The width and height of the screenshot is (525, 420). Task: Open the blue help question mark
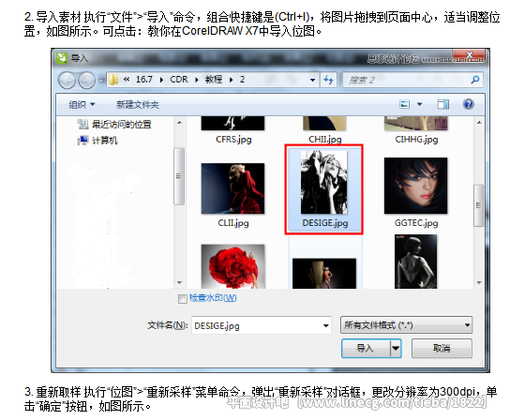coord(469,104)
